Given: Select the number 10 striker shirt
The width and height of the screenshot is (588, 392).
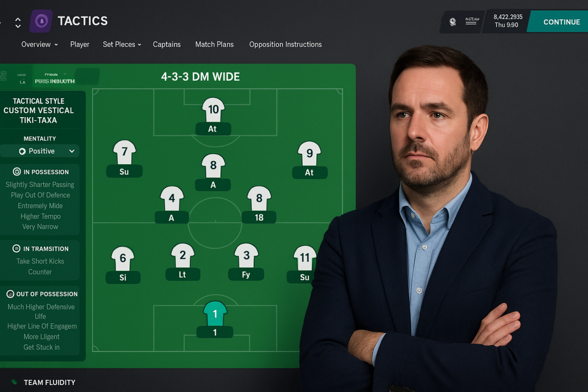Looking at the screenshot, I should click(213, 110).
